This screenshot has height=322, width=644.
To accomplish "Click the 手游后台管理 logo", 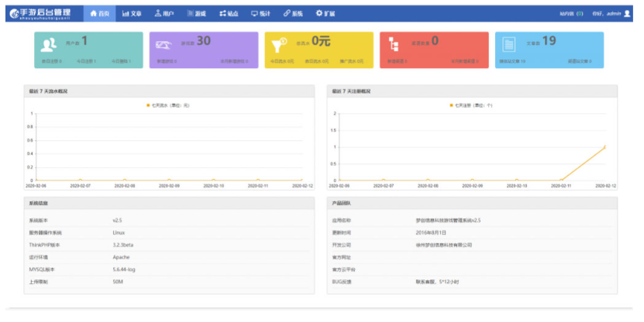I will click(41, 13).
